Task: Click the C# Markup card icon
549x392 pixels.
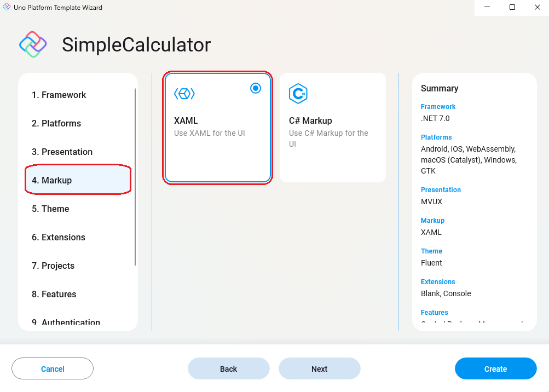Action: [x=298, y=93]
